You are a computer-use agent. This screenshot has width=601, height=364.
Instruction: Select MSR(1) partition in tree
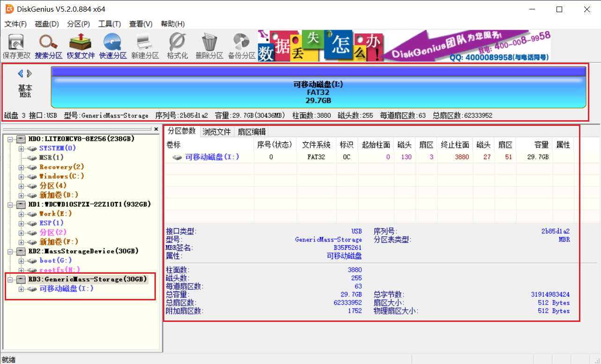(x=51, y=158)
